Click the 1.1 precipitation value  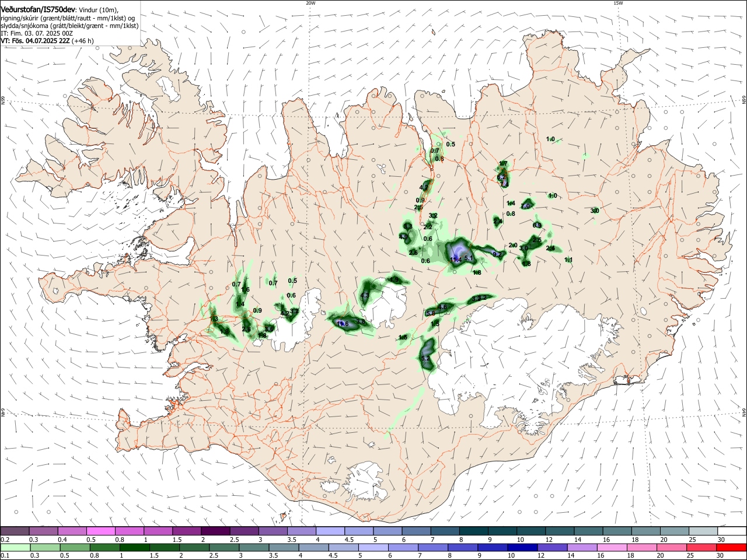[x=569, y=260]
